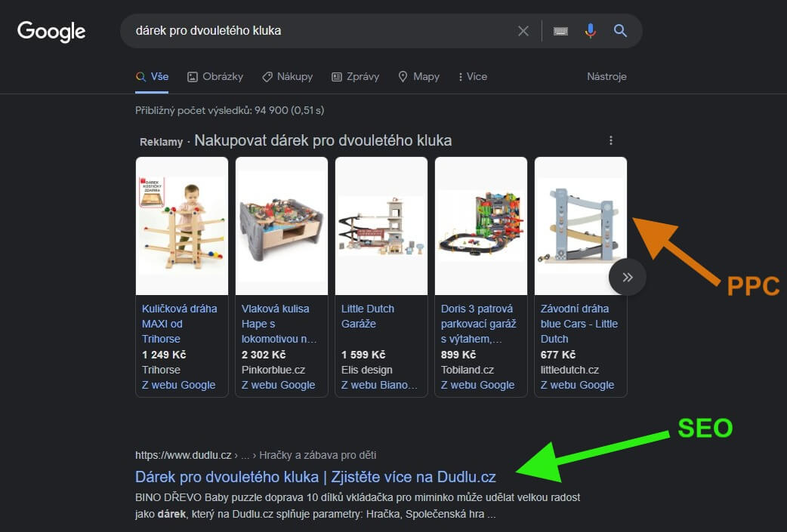The width and height of the screenshot is (787, 532).
Task: Click Z webu Google under Trihorse
Action: click(x=179, y=385)
